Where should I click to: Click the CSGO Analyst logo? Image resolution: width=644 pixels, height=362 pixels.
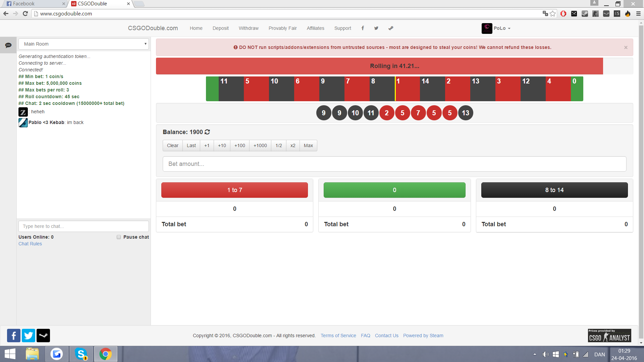click(609, 336)
